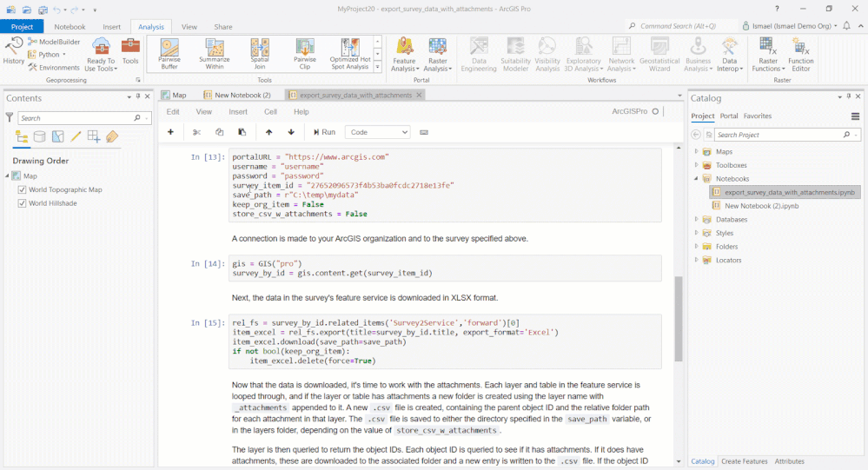This screenshot has width=868, height=470.
Task: Open the Data Interop dropdown
Action: click(x=730, y=54)
